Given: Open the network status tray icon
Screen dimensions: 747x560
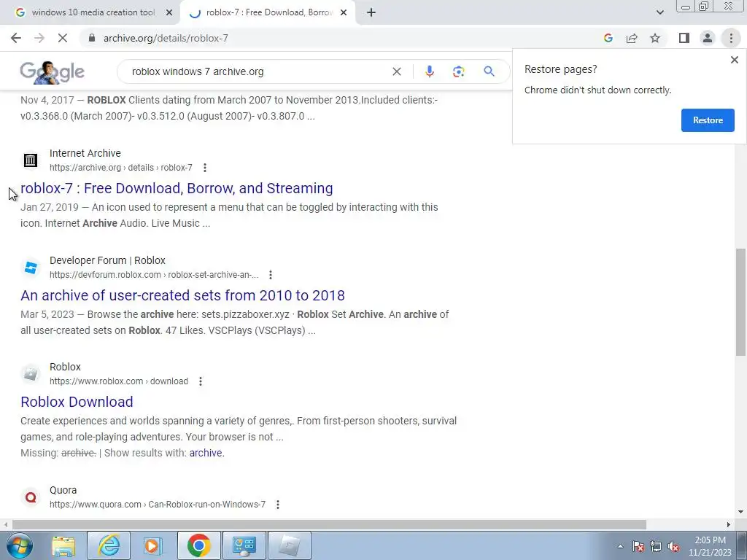Looking at the screenshot, I should [x=656, y=546].
